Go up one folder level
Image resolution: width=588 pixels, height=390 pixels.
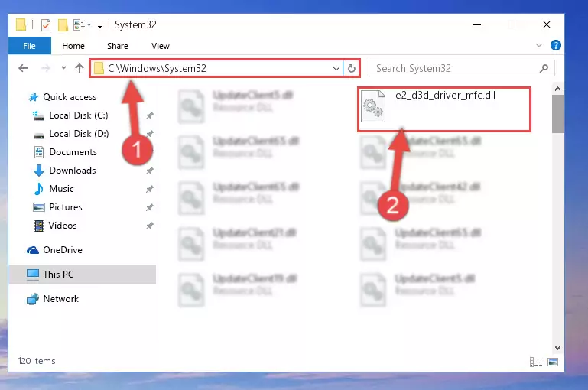79,68
